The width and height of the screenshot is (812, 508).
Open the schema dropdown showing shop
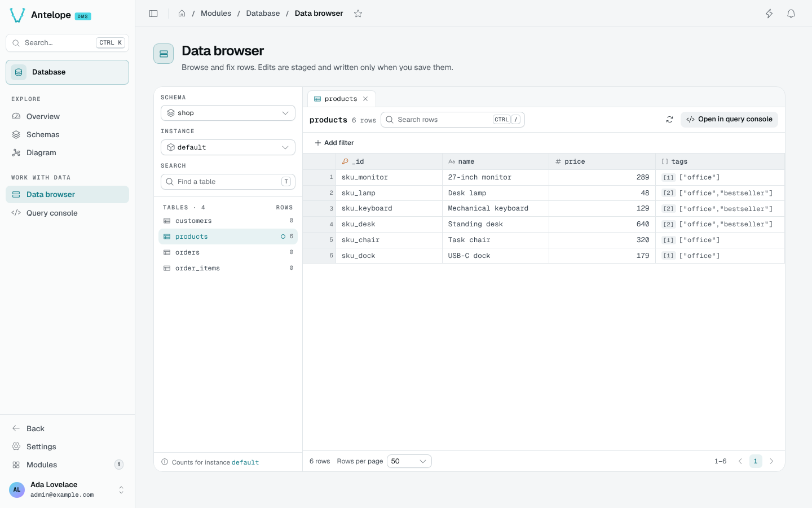[x=228, y=113]
